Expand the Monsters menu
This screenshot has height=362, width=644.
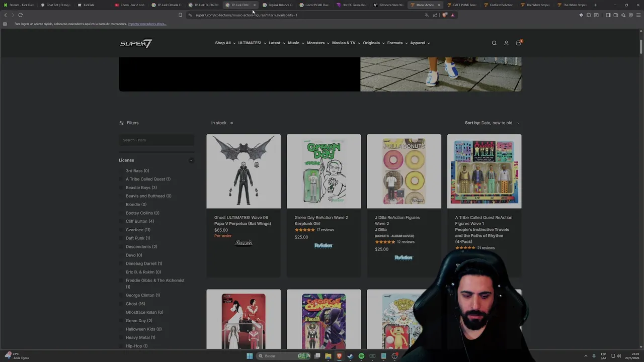pyautogui.click(x=318, y=43)
